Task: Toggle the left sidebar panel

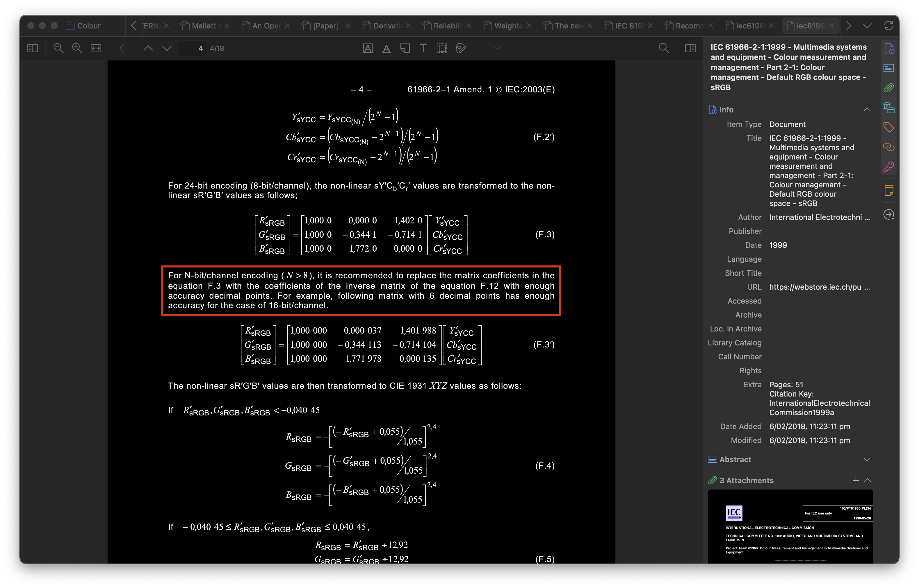Action: point(33,48)
